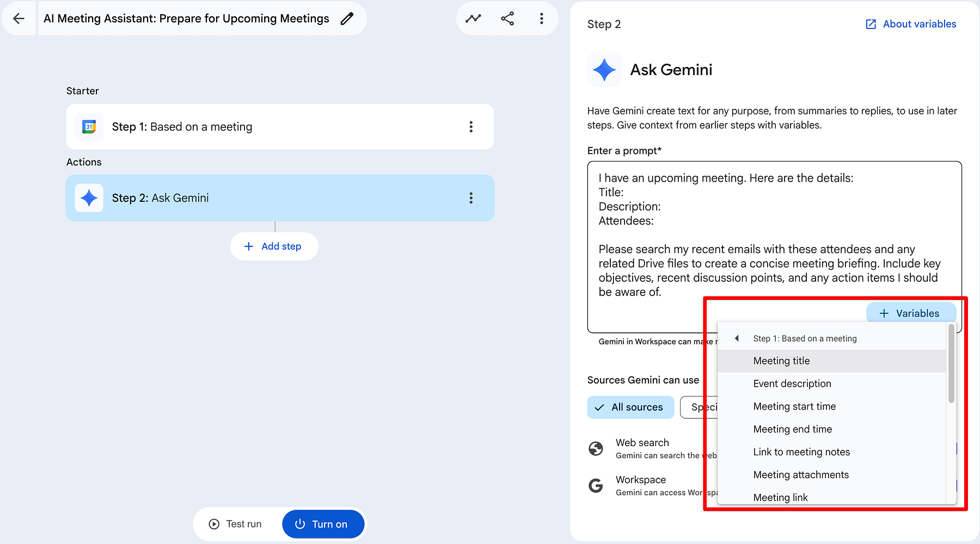The width and height of the screenshot is (980, 544).
Task: Click the share icon
Action: point(507,18)
